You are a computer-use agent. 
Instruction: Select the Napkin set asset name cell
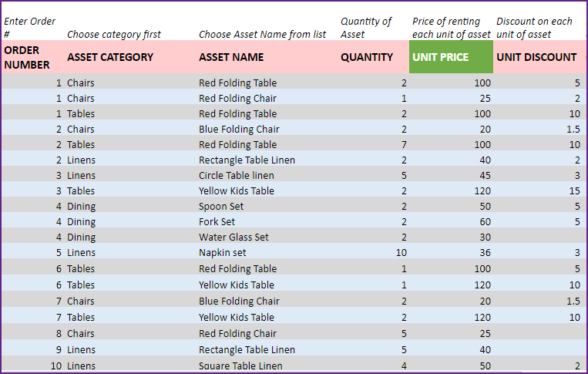point(267,252)
